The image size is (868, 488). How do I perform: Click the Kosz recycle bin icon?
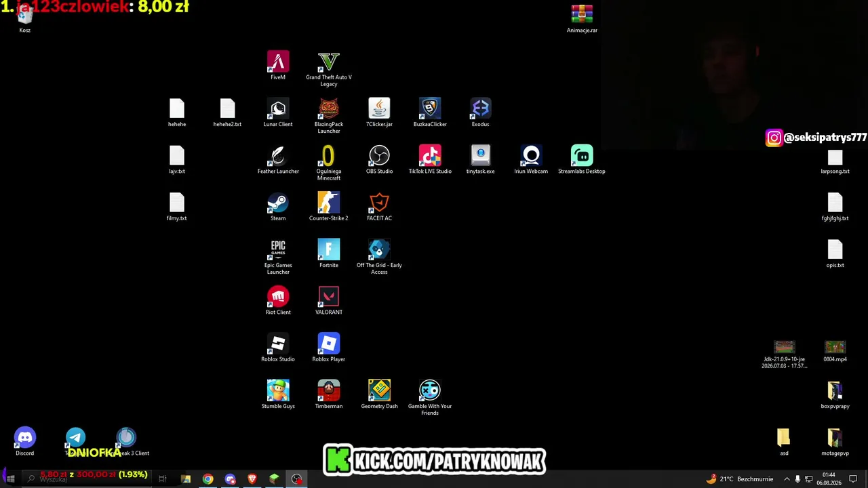[x=25, y=18]
